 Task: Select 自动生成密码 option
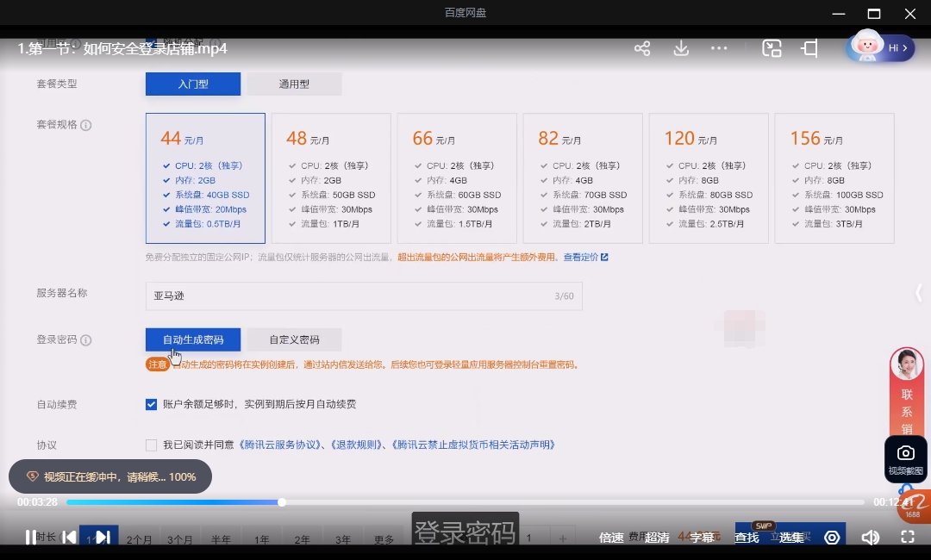(x=193, y=339)
